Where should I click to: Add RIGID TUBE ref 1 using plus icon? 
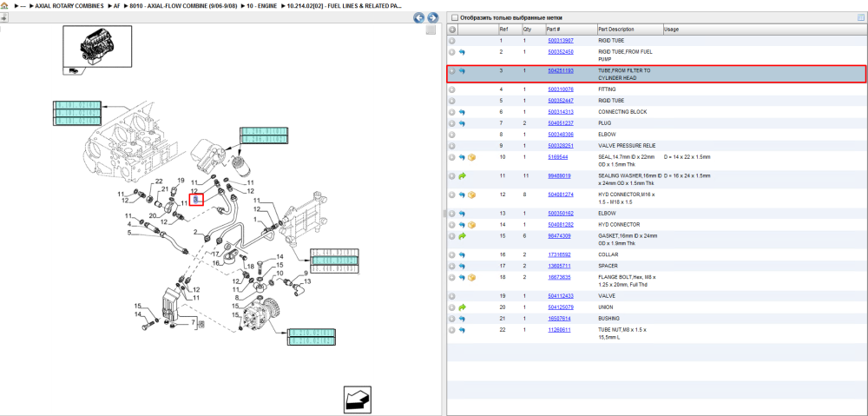(451, 41)
